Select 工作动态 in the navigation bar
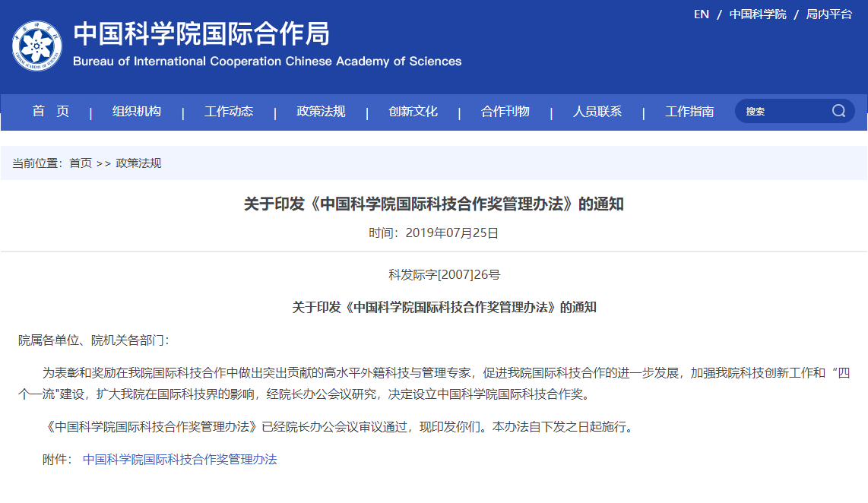The image size is (868, 503). 229,111
